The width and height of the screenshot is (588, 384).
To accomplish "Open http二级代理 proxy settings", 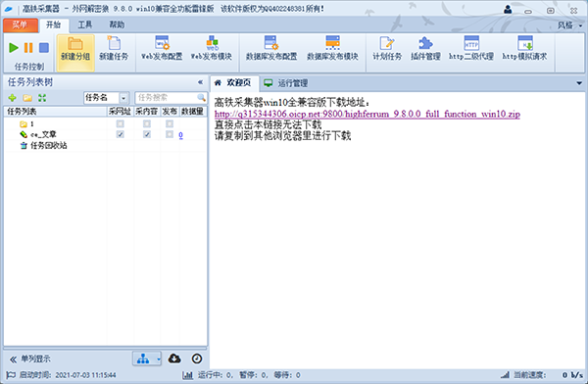I will [471, 49].
